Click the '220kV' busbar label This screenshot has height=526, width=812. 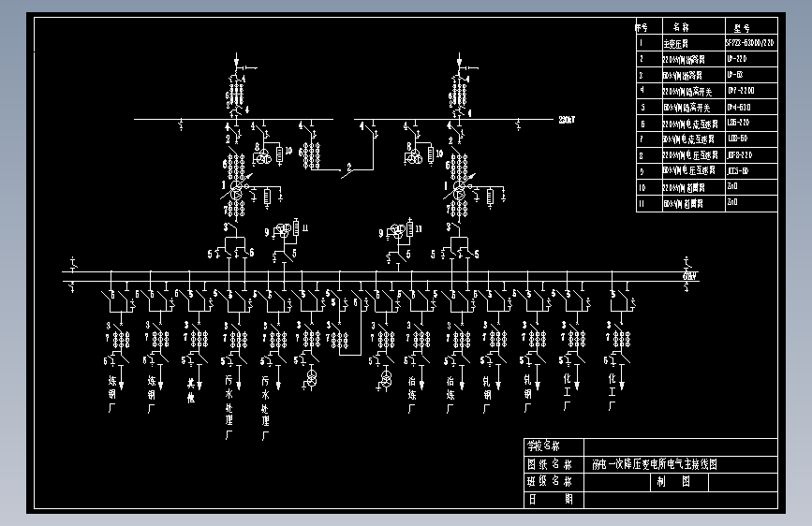tap(567, 120)
